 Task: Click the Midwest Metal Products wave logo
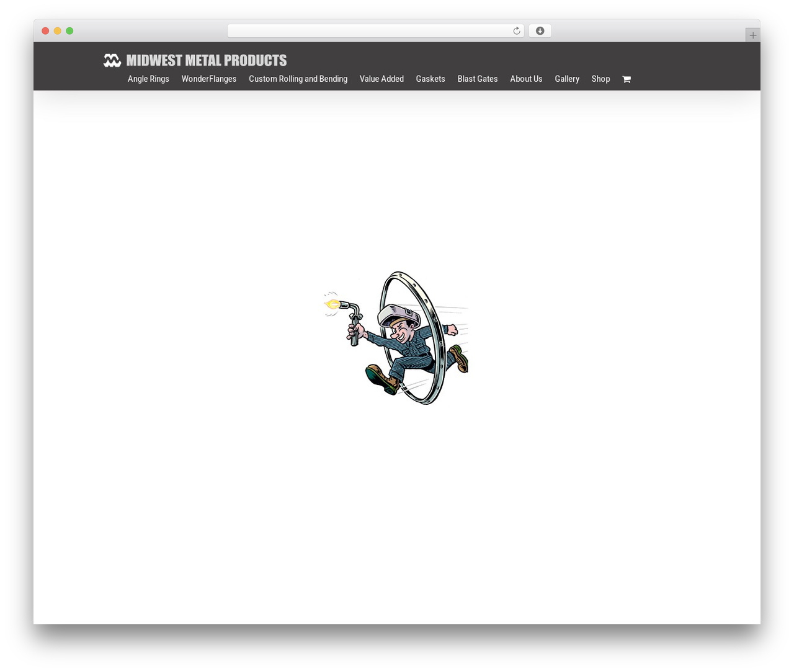[x=112, y=60]
